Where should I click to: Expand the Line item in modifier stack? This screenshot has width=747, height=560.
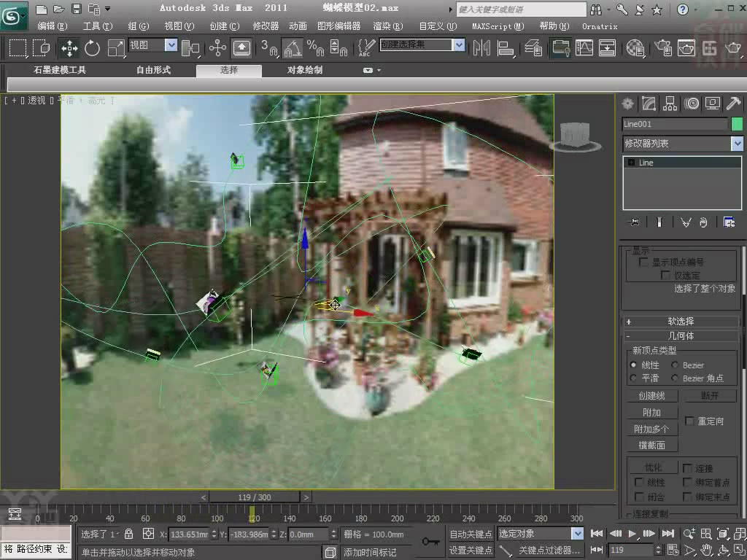[x=631, y=163]
